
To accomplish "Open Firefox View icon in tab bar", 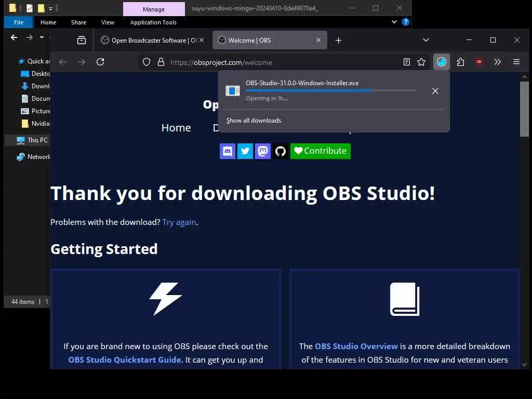I will 82,41.
